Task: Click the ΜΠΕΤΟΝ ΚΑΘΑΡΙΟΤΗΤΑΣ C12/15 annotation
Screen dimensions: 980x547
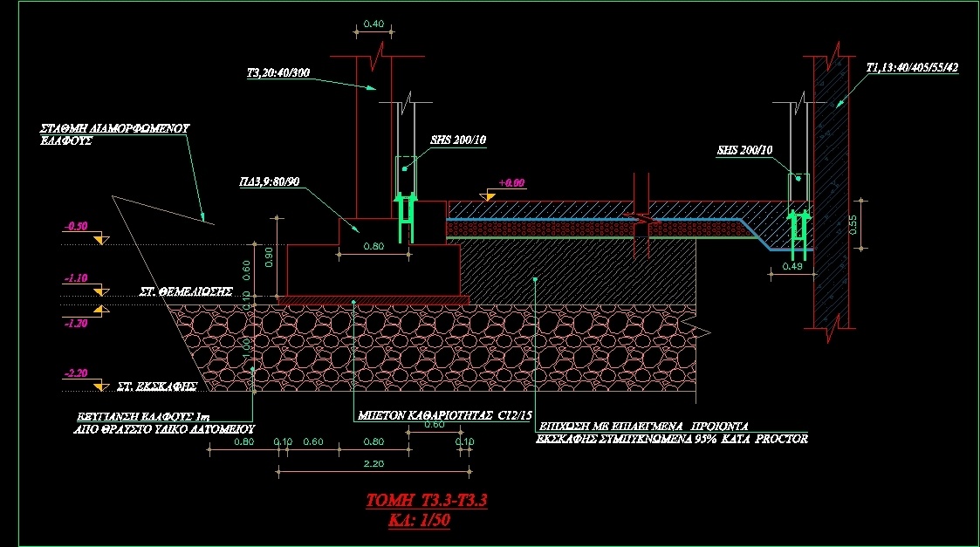Action: tap(445, 416)
